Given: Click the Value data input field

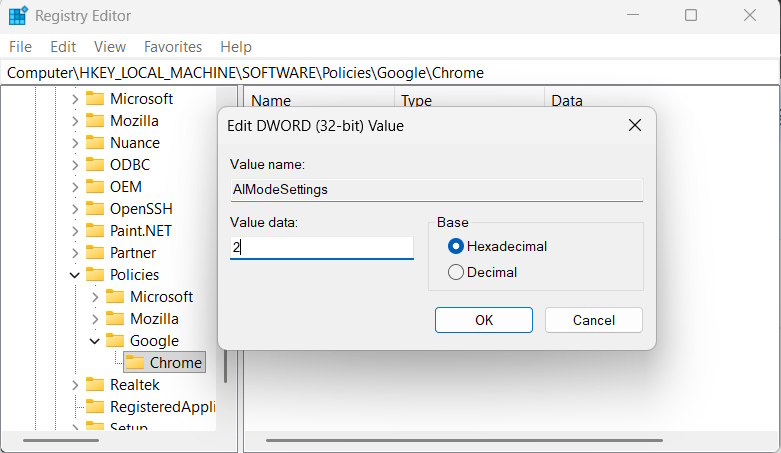Looking at the screenshot, I should pyautogui.click(x=322, y=247).
